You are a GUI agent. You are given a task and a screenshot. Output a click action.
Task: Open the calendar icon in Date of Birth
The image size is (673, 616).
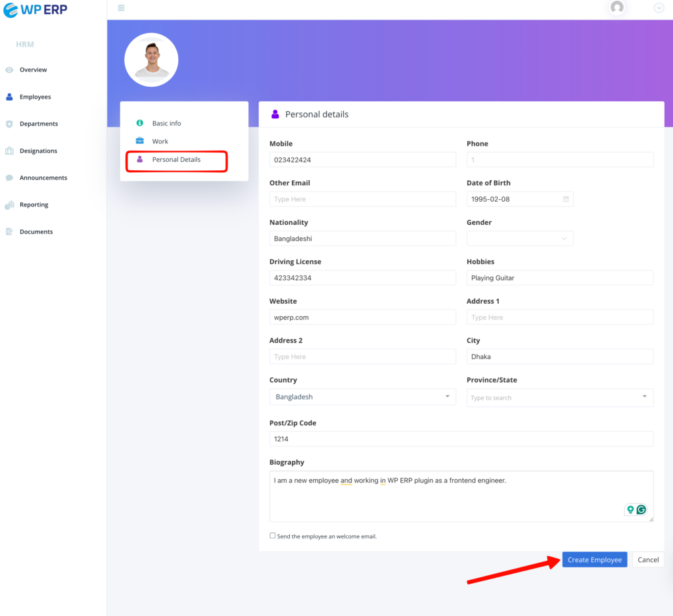[566, 199]
